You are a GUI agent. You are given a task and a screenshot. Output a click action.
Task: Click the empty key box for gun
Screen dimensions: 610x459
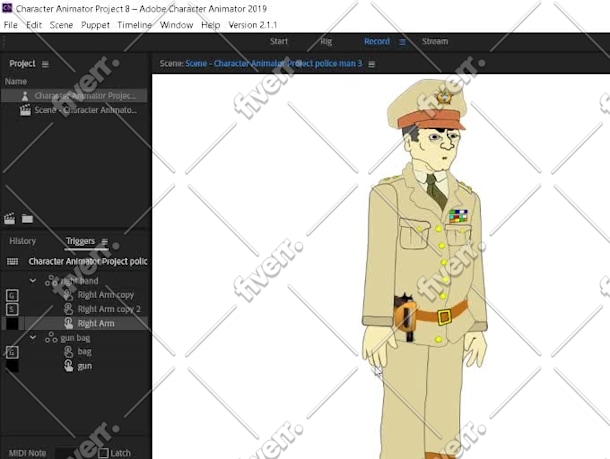point(12,366)
